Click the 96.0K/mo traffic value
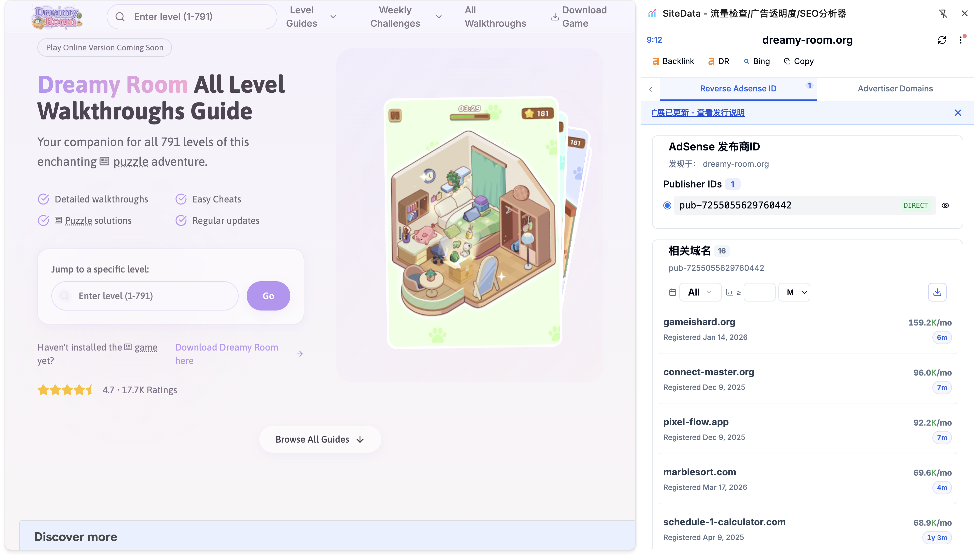The image size is (980, 555). 932,373
